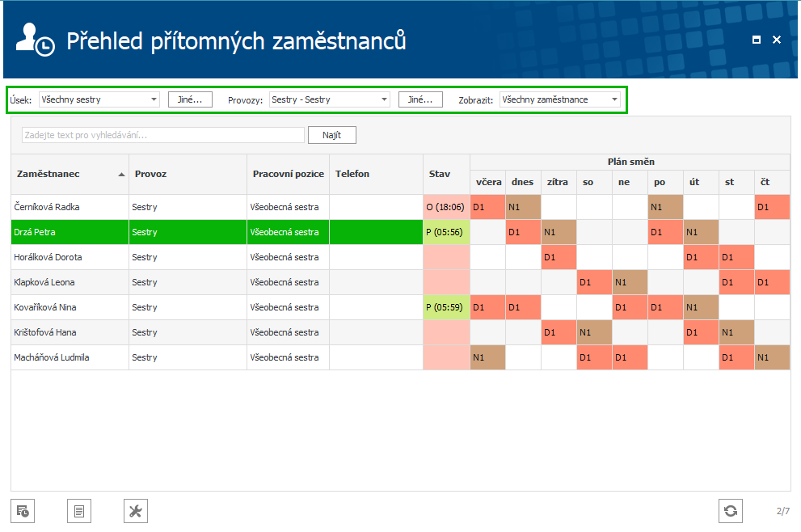Click the zítra shift plan column header

(559, 183)
